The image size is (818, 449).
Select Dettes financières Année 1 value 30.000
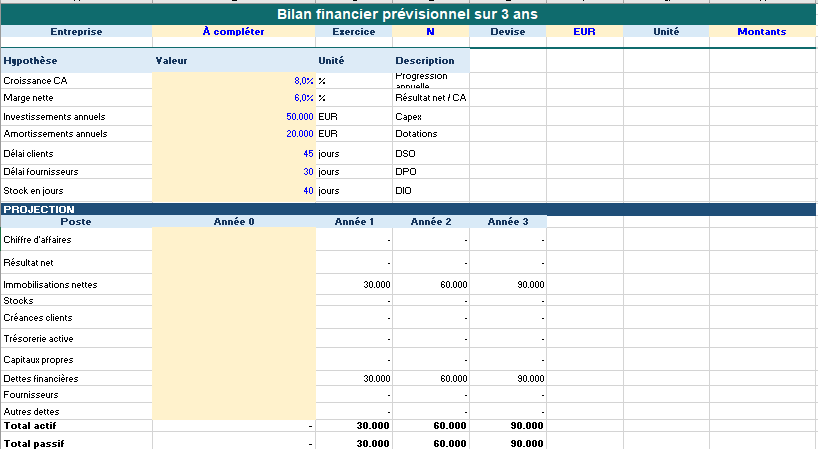[354, 378]
